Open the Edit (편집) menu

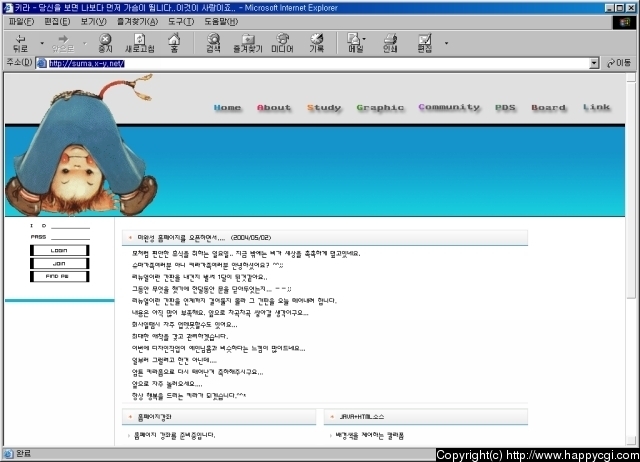pos(57,22)
